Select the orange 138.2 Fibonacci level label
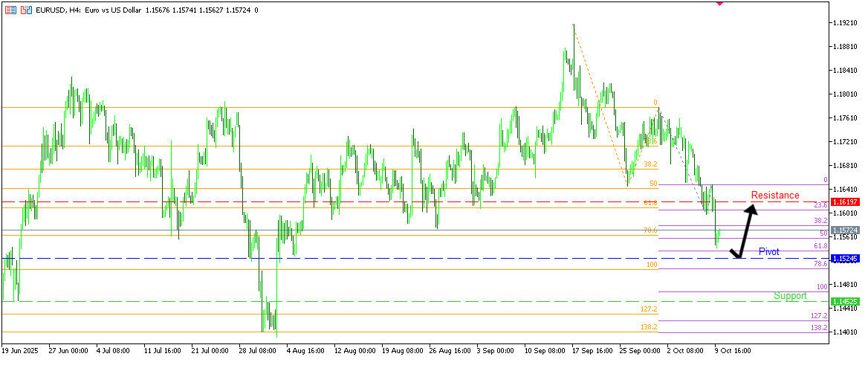868x371 pixels. coord(649,327)
